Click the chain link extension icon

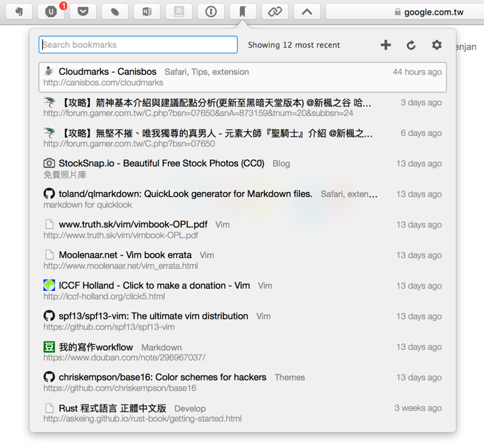click(275, 11)
